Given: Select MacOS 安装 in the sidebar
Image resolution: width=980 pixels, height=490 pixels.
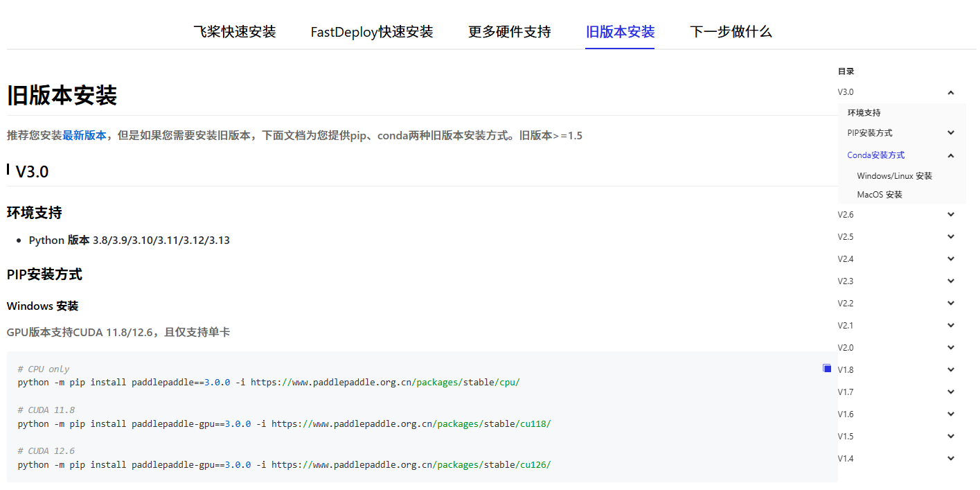Looking at the screenshot, I should click(x=880, y=195).
